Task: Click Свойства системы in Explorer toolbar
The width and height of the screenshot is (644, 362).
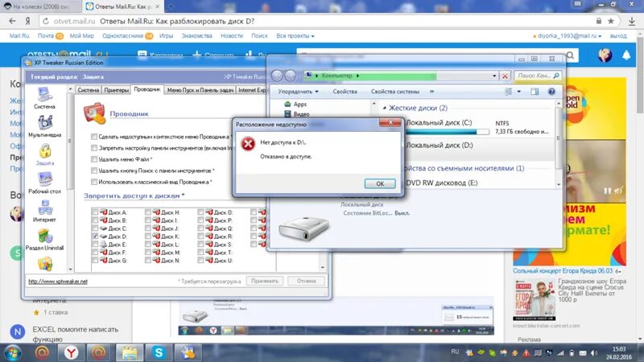Action: pos(395,92)
